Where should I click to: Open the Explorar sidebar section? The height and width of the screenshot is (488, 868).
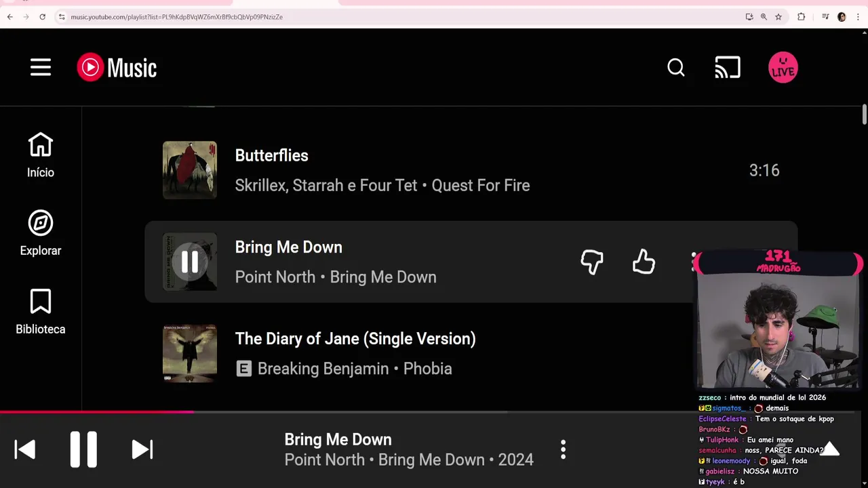point(41,233)
